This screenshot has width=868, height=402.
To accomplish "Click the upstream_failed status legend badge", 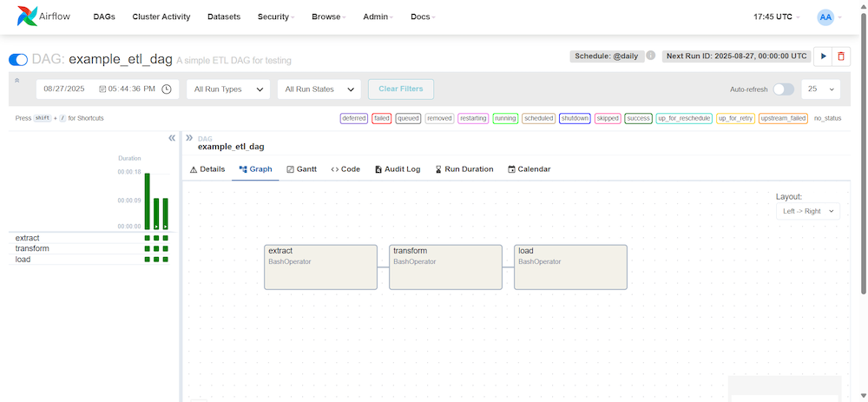I will coord(783,118).
